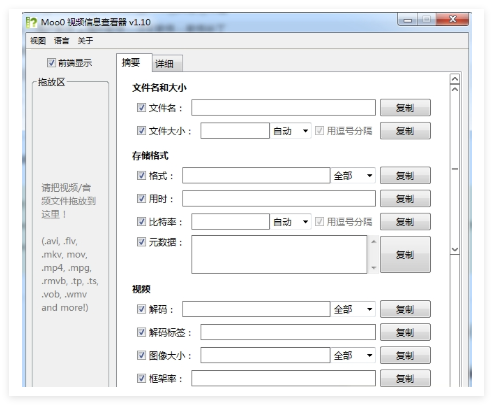Uncheck the 比特率 checkbox
Image resolution: width=493 pixels, height=405 pixels.
pos(141,222)
